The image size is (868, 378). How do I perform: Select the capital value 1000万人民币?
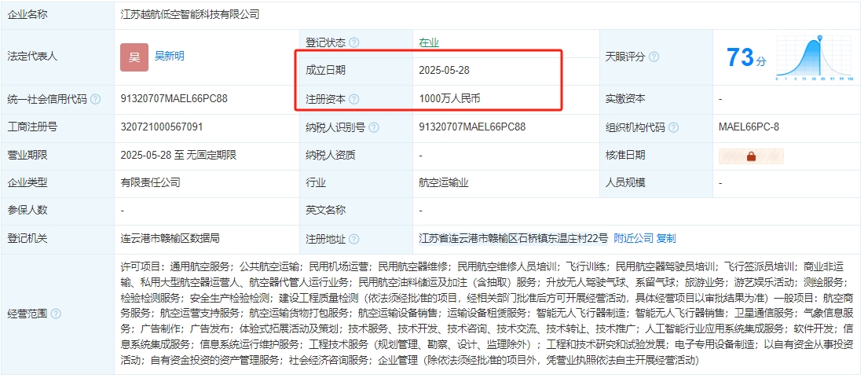[x=449, y=99]
